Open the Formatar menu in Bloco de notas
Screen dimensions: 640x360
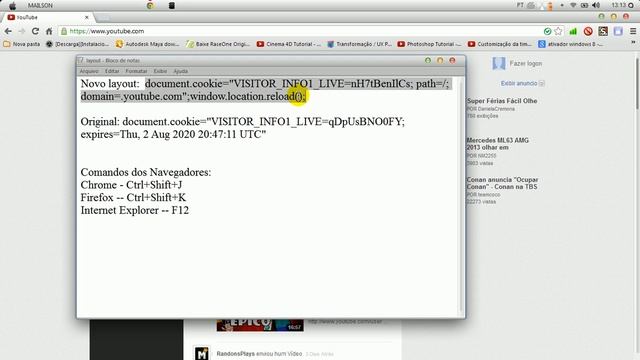click(136, 71)
